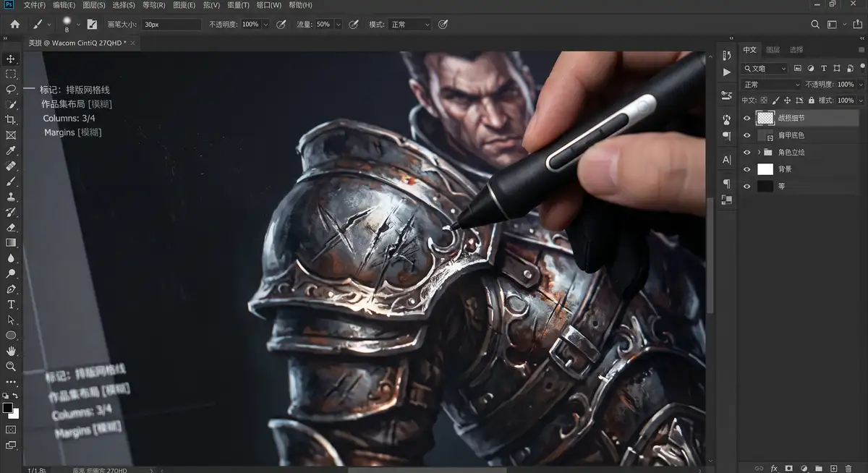868x473 pixels.
Task: Create a new layer from the layers panel footer
Action: tap(833, 468)
